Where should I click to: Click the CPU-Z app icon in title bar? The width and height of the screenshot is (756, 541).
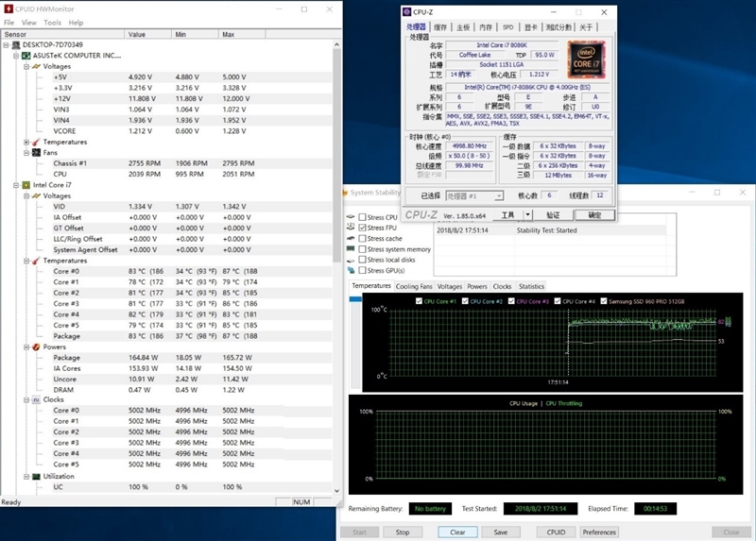407,12
